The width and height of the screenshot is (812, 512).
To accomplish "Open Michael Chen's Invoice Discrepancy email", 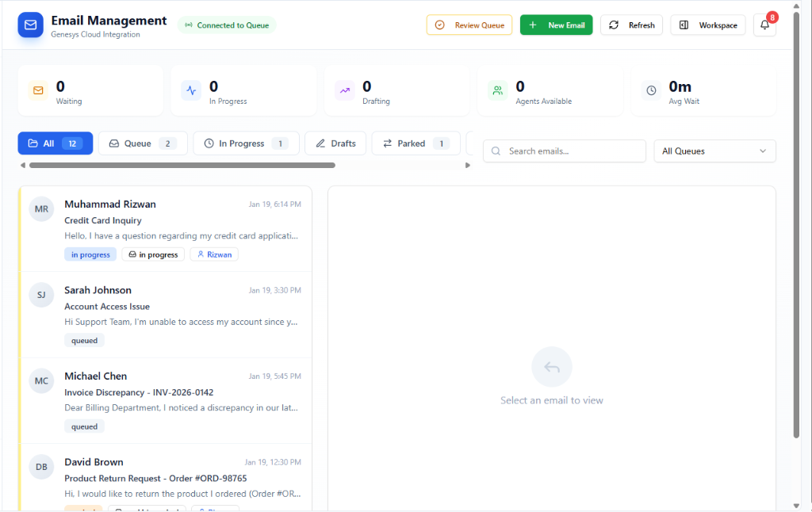I will point(166,401).
